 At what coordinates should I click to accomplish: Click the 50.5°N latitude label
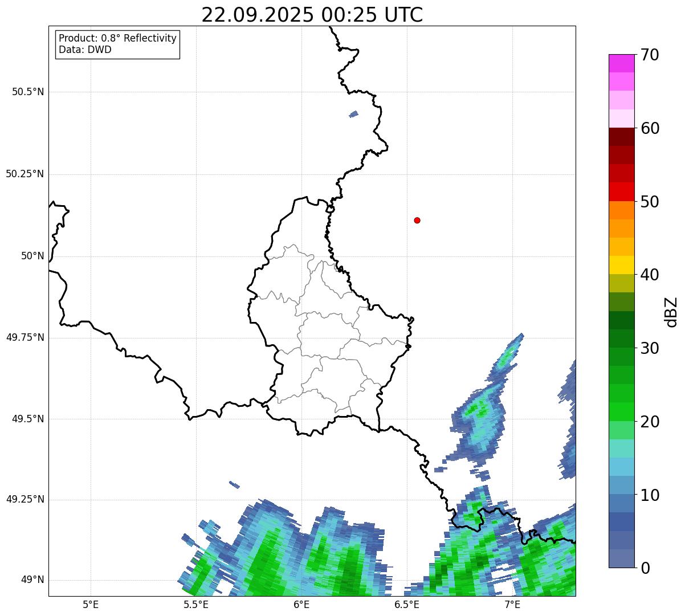point(28,92)
